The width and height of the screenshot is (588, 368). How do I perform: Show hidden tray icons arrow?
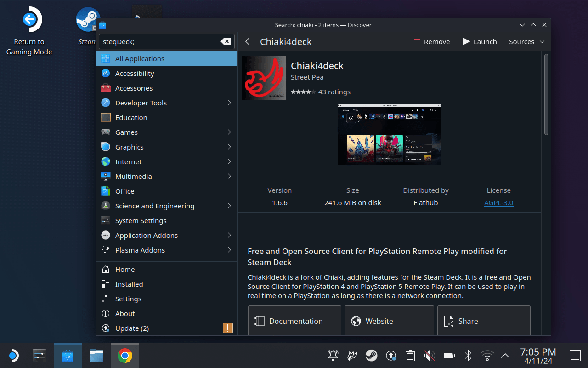tap(505, 356)
